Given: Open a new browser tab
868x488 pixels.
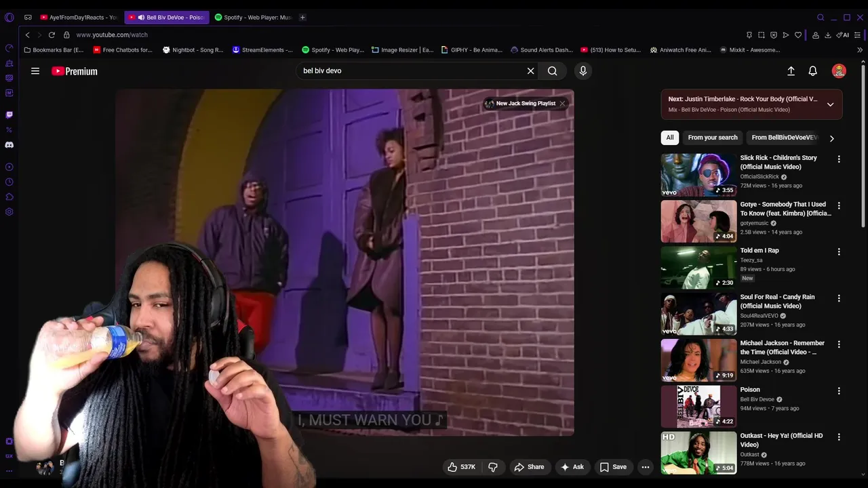Looking at the screenshot, I should [302, 17].
